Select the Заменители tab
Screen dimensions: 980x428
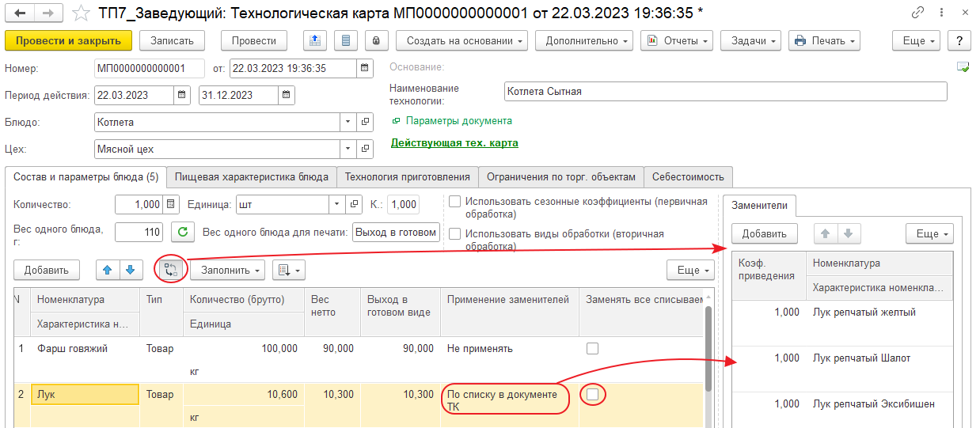(759, 205)
